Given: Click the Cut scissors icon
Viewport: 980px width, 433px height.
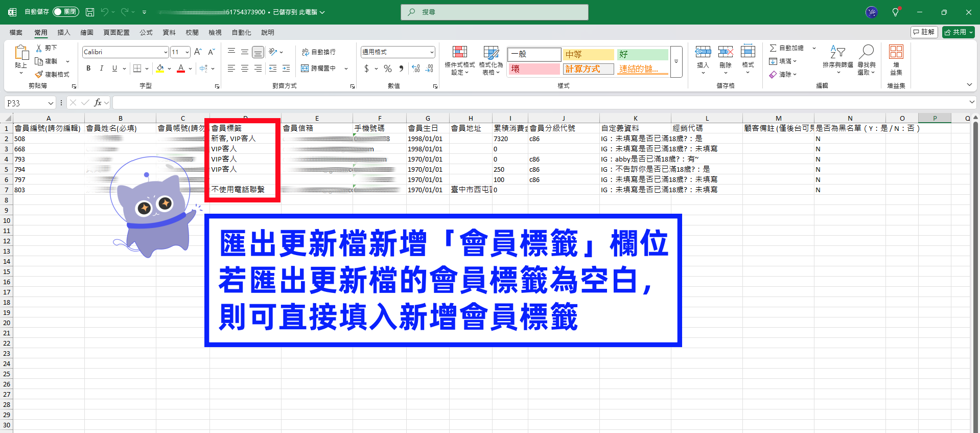Looking at the screenshot, I should tap(39, 48).
